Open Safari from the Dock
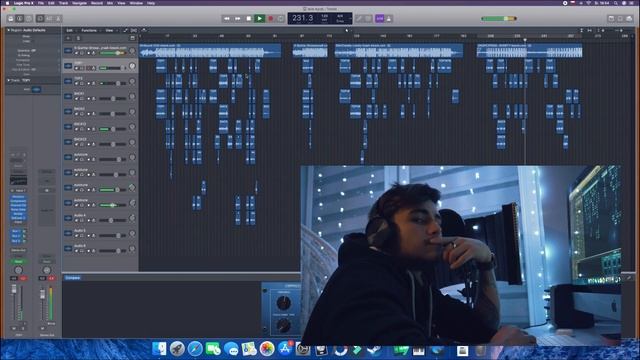Image resolution: width=640 pixels, height=360 pixels. [x=195, y=349]
